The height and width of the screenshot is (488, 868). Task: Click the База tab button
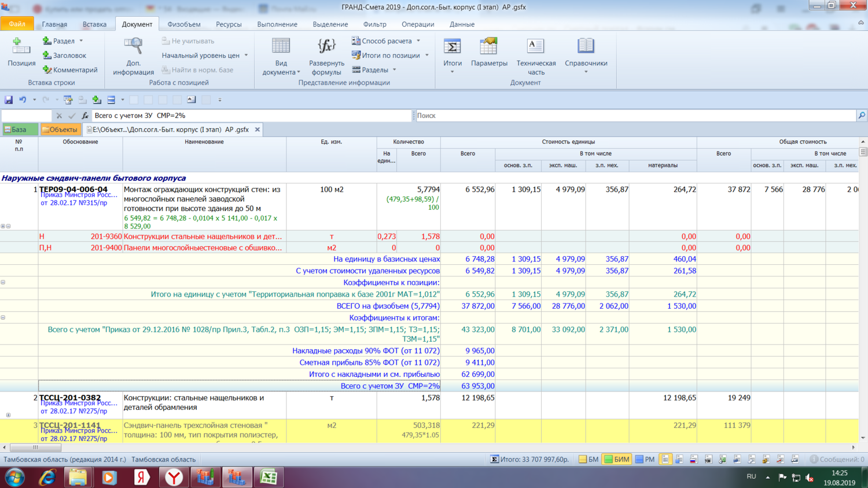[16, 130]
